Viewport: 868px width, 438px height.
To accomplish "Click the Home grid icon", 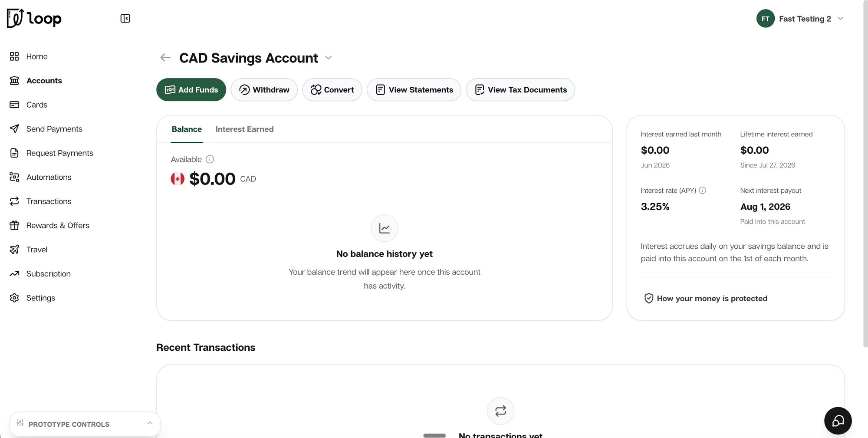I will click(14, 56).
